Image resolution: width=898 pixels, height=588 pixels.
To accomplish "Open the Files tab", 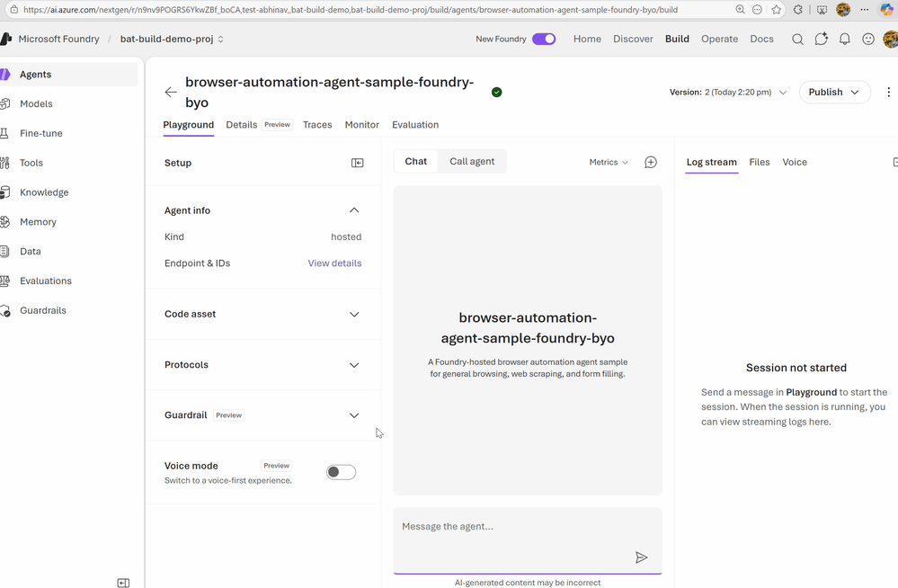I will point(760,162).
